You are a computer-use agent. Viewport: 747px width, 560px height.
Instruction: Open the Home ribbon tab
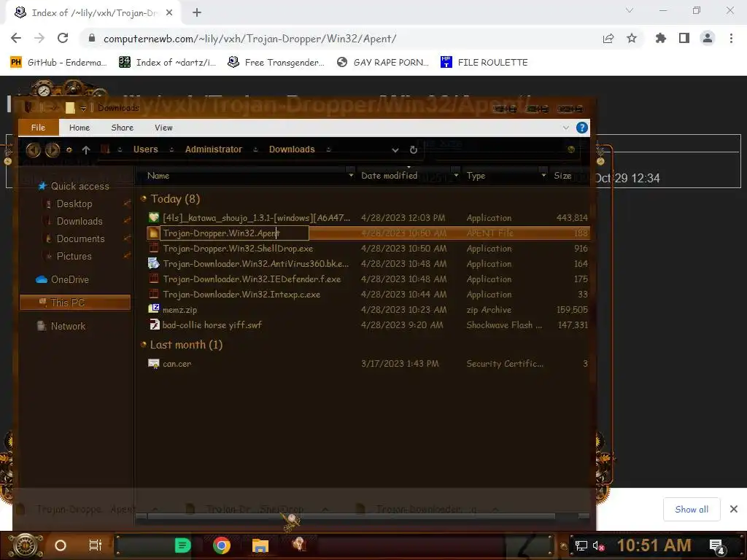coord(79,128)
